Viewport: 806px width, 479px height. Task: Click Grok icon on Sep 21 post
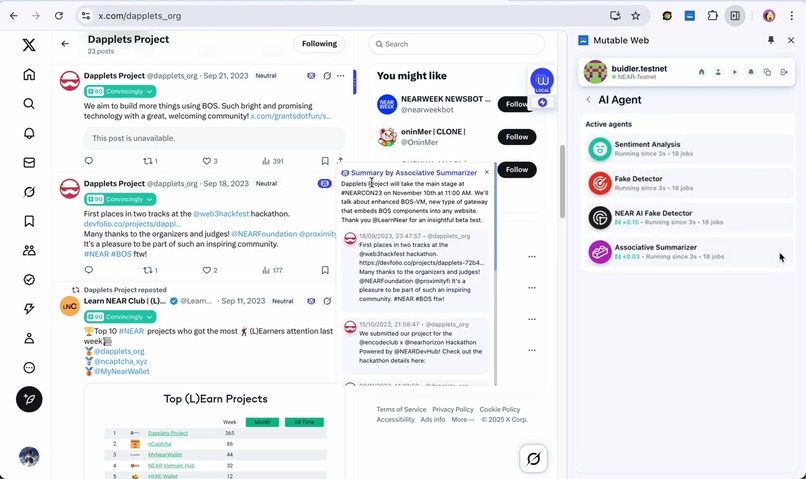(x=327, y=76)
